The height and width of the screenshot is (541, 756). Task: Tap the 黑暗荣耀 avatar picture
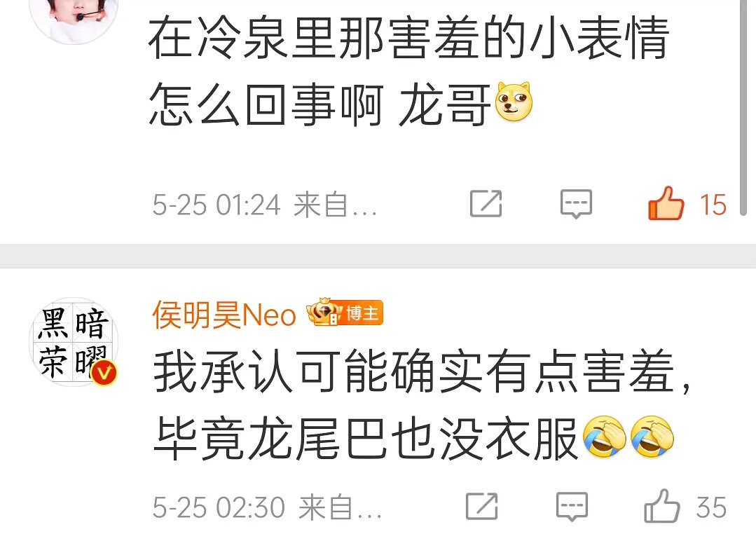click(74, 341)
